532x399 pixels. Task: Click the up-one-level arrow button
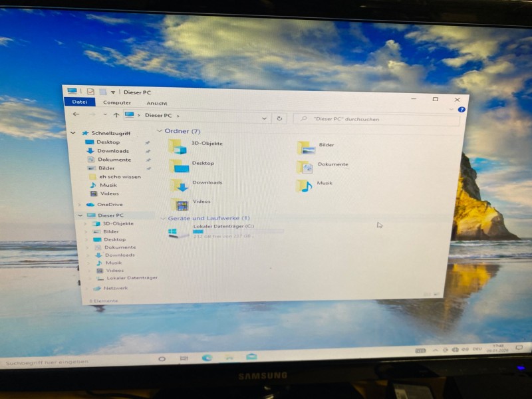(116, 115)
